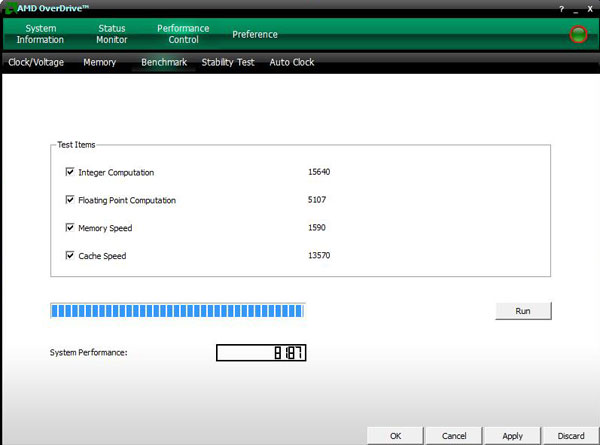Switch to the Auto Clock tab
Image resolution: width=600 pixels, height=445 pixels.
coord(292,62)
